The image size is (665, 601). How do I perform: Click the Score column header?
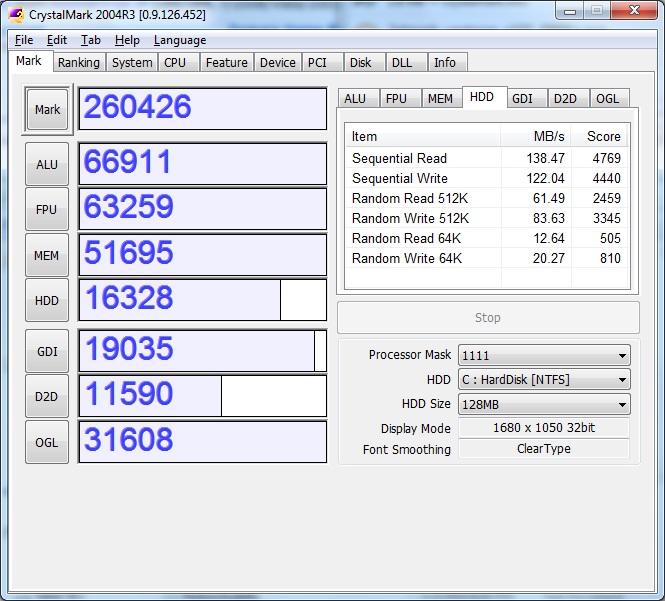[599, 136]
